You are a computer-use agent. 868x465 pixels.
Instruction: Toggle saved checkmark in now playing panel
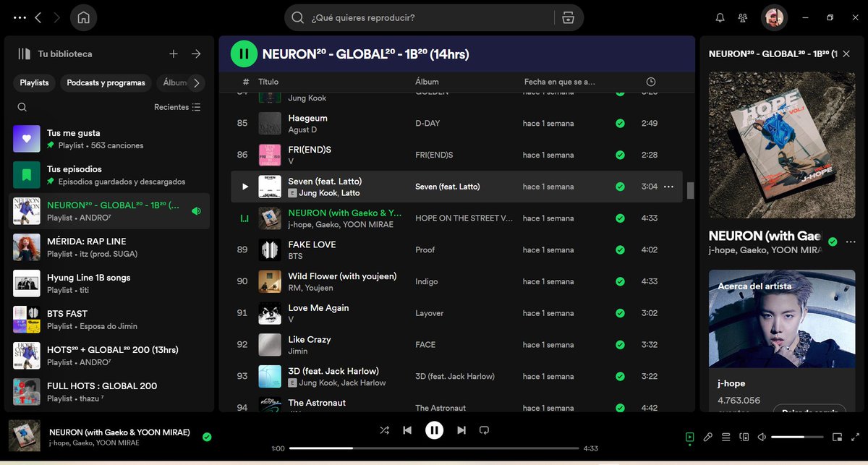pyautogui.click(x=833, y=242)
